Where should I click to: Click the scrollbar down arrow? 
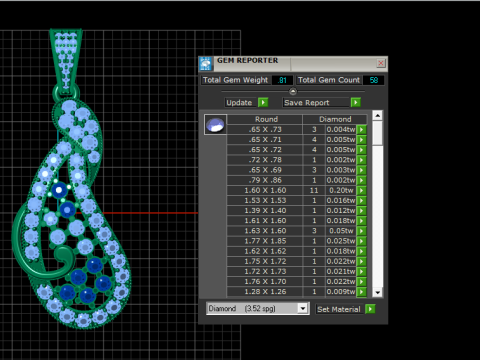[x=377, y=293]
